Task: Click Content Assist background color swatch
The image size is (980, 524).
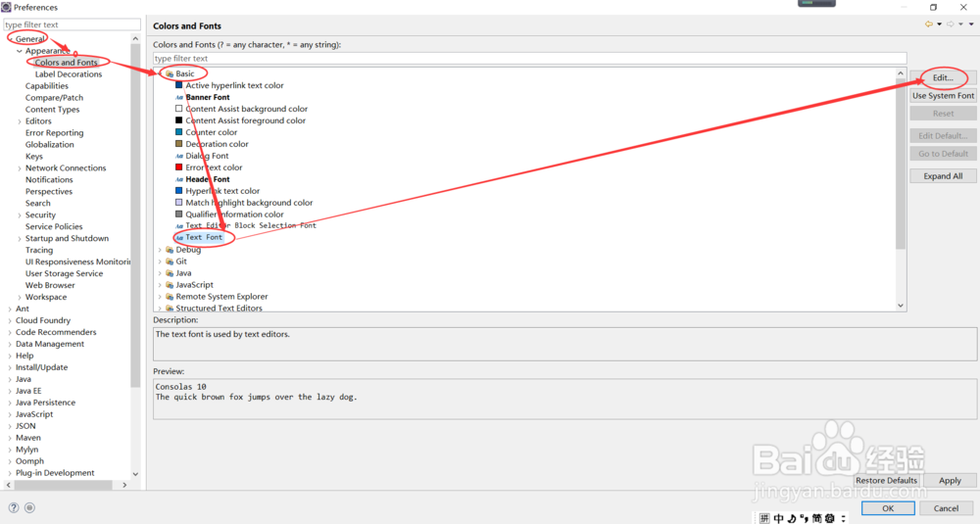Action: pyautogui.click(x=178, y=108)
